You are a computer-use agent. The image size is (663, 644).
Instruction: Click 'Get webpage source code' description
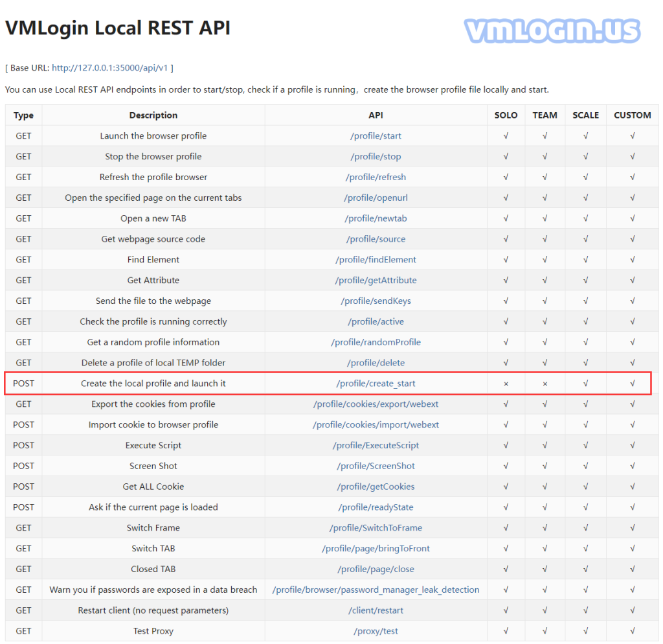pyautogui.click(x=153, y=239)
